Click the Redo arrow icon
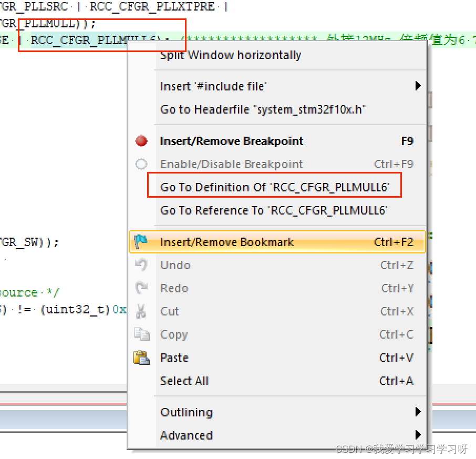The height and width of the screenshot is (459, 476). tap(141, 288)
